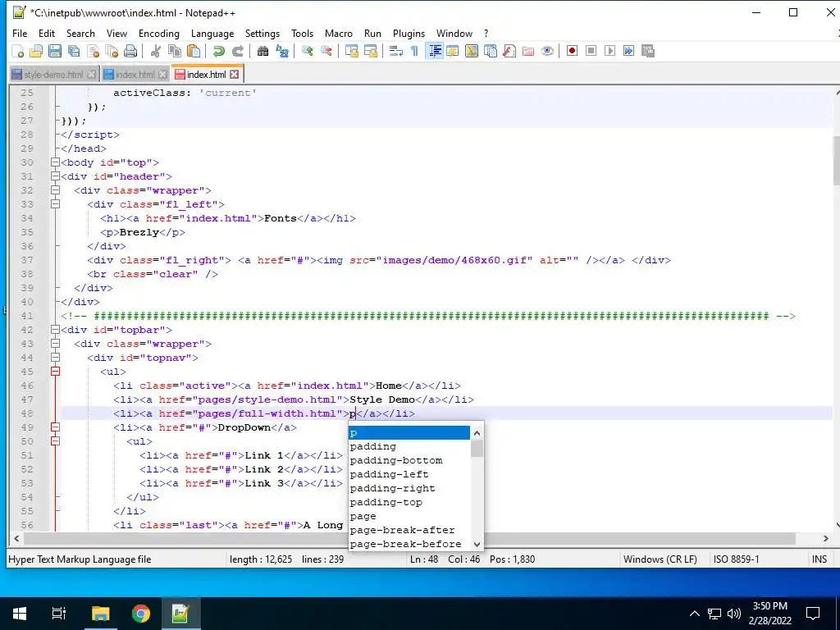
Task: Open Folder as Workspace icon
Action: 528,51
